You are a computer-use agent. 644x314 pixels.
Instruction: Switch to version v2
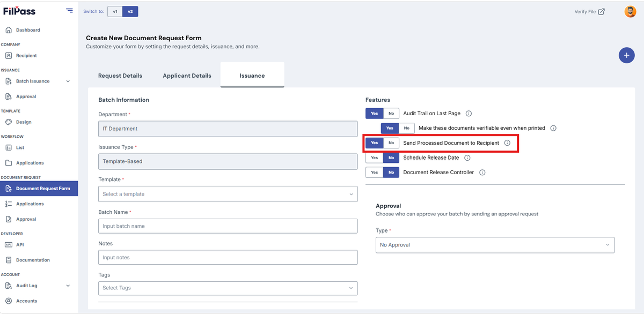(x=130, y=11)
